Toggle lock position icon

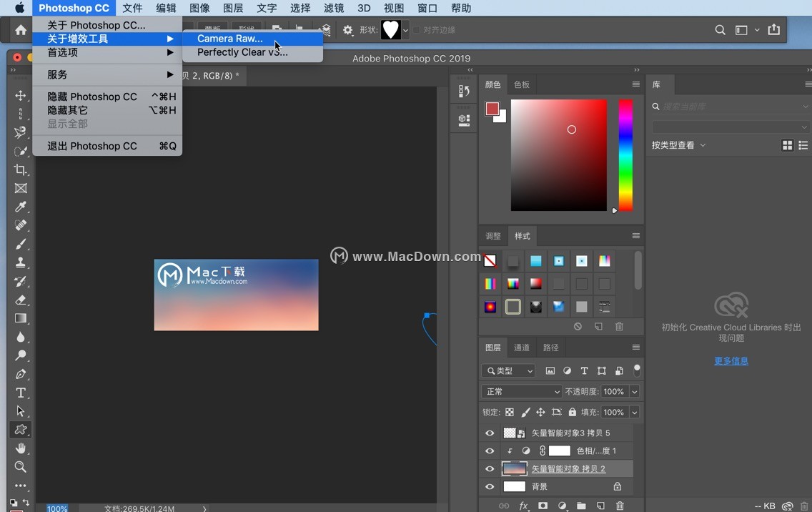540,413
